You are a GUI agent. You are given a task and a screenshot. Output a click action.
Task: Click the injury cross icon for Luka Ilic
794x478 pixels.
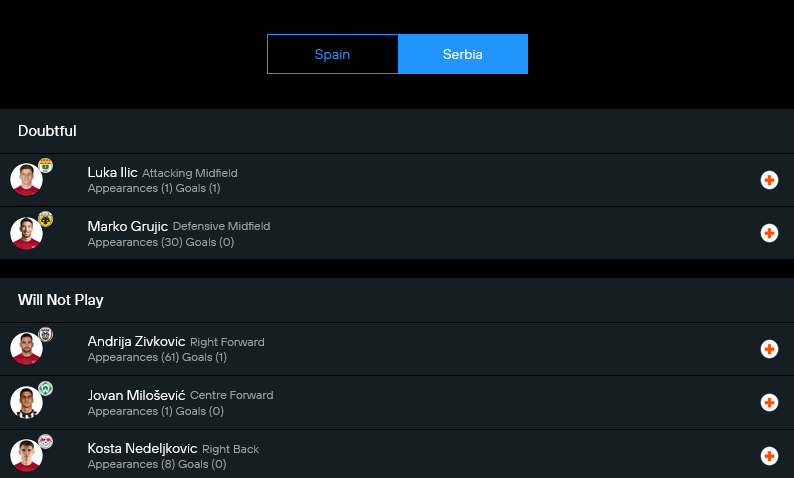pyautogui.click(x=769, y=180)
